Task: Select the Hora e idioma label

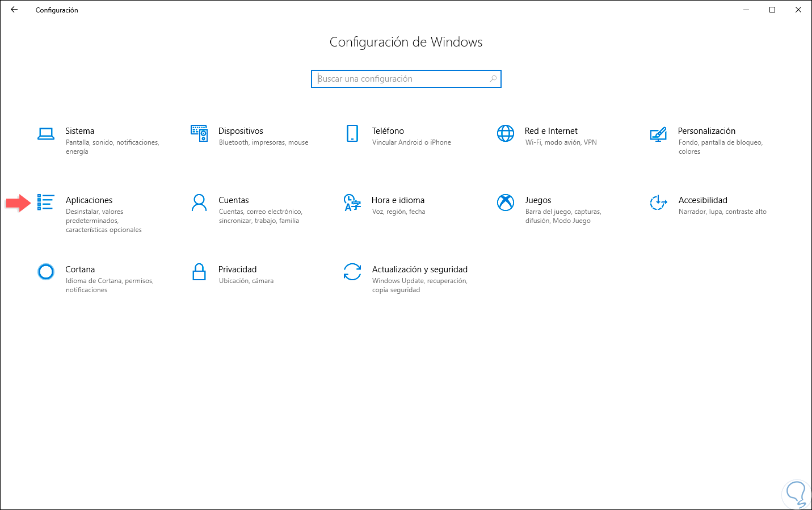Action: (398, 200)
